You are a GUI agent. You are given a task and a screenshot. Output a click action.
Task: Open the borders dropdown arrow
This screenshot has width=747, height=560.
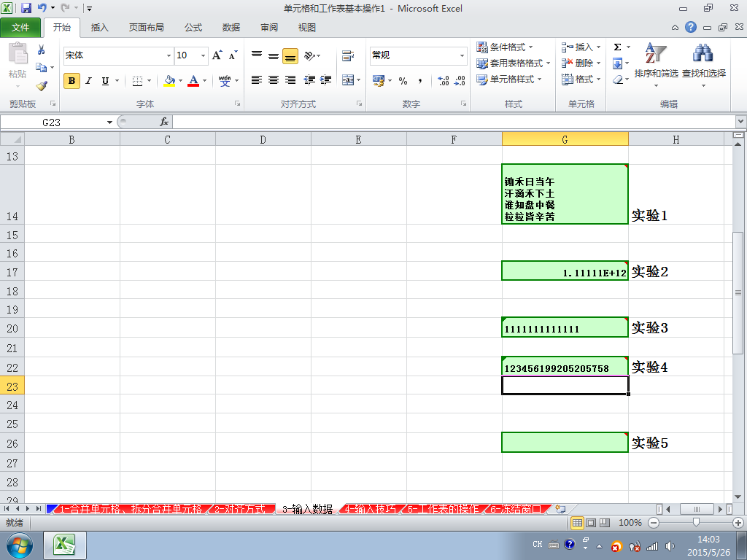pyautogui.click(x=149, y=80)
